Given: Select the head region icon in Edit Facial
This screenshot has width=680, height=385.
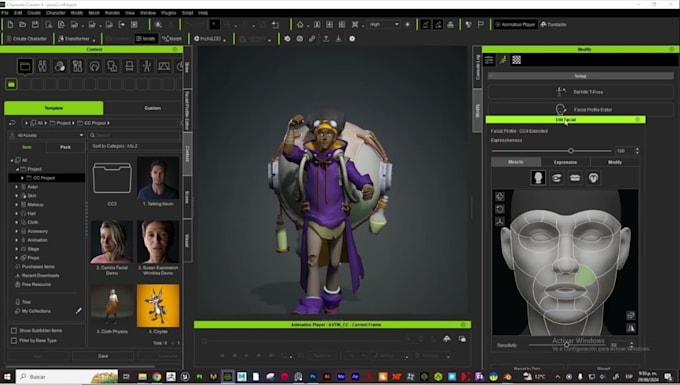Looking at the screenshot, I should click(x=538, y=178).
